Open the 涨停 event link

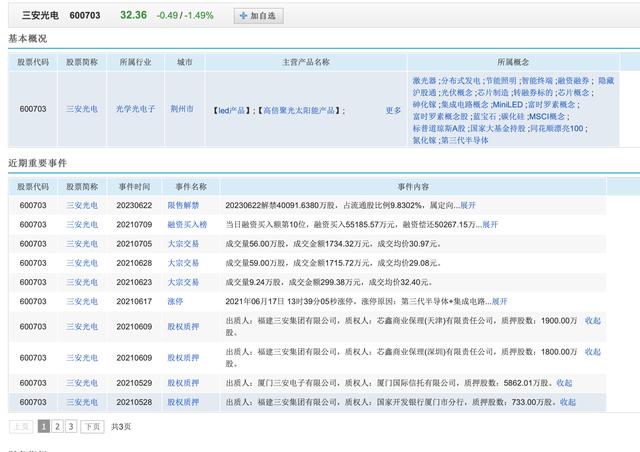pyautogui.click(x=176, y=301)
